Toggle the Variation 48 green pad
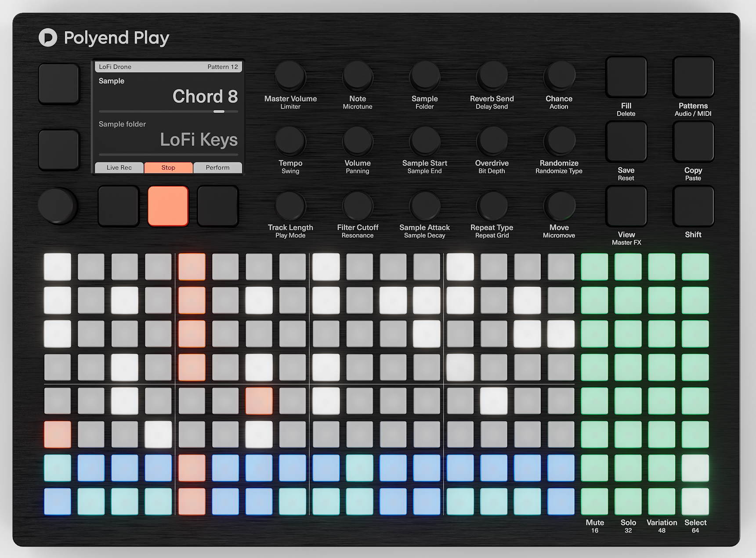Image resolution: width=756 pixels, height=558 pixels. point(662,501)
